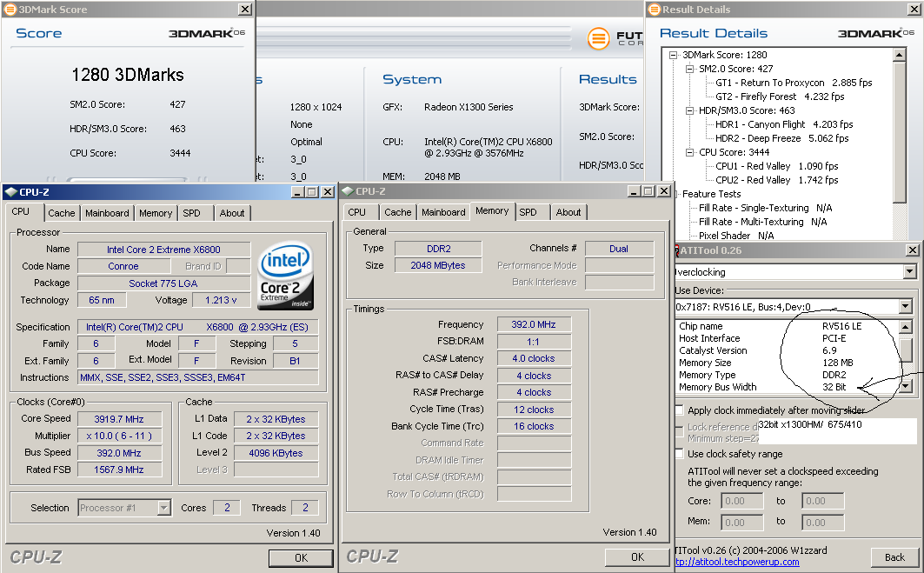
Task: Select Fill Rate - Multi-Texturing row
Action: (x=762, y=222)
